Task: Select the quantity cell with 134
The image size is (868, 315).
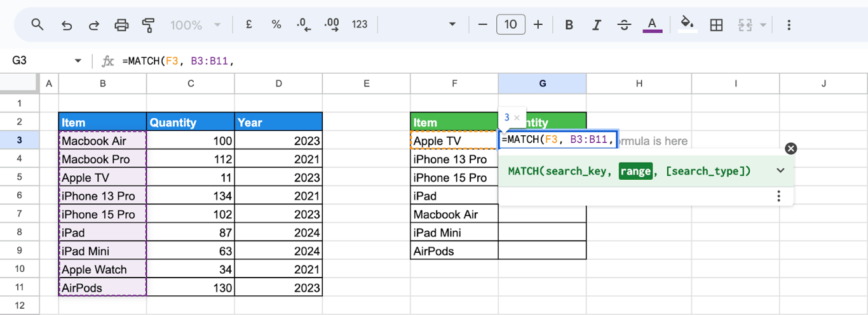Action: click(x=190, y=196)
